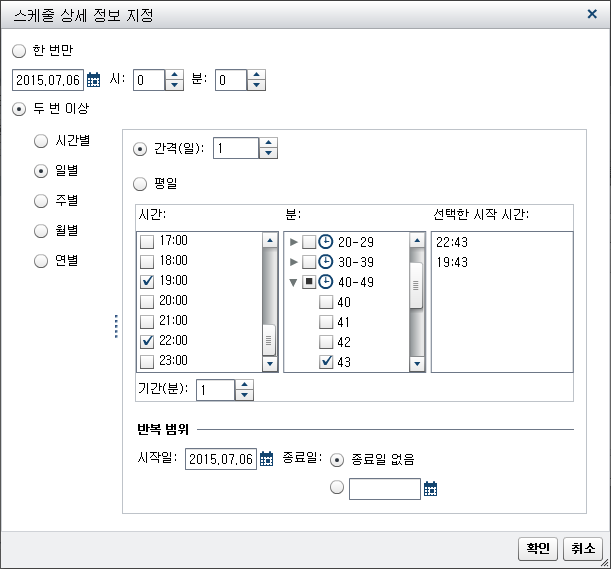Collapse the 40-49 minutes tree node
The image size is (611, 569).
pos(293,282)
